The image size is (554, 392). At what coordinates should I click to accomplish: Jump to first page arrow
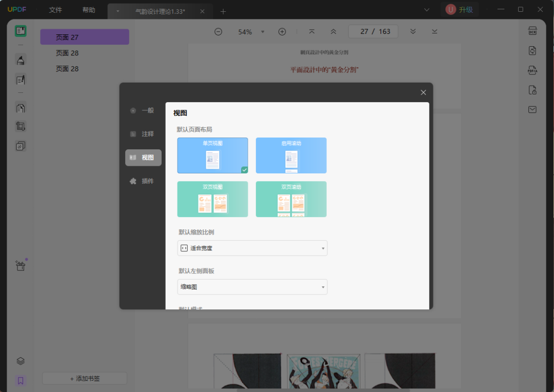pos(312,31)
